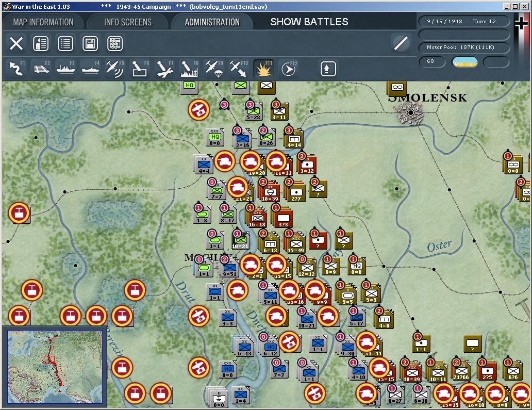The height and width of the screenshot is (410, 532).
Task: Click the weather sky indicator
Action: coord(465,62)
